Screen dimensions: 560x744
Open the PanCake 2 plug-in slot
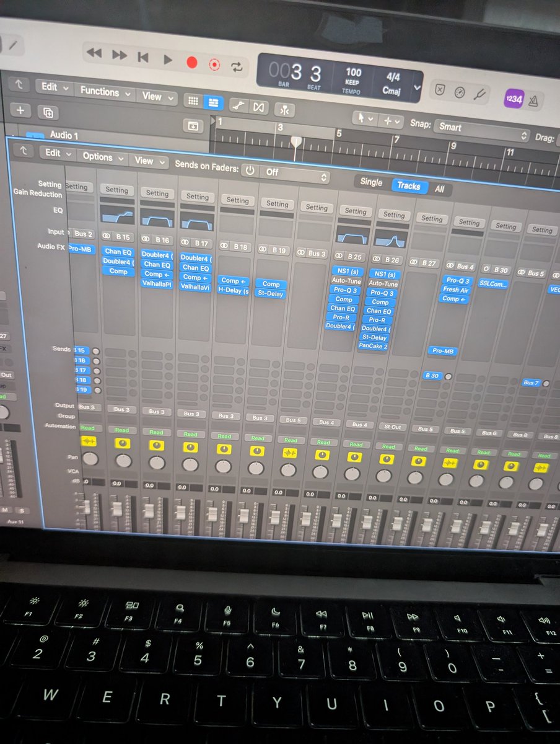pyautogui.click(x=374, y=347)
